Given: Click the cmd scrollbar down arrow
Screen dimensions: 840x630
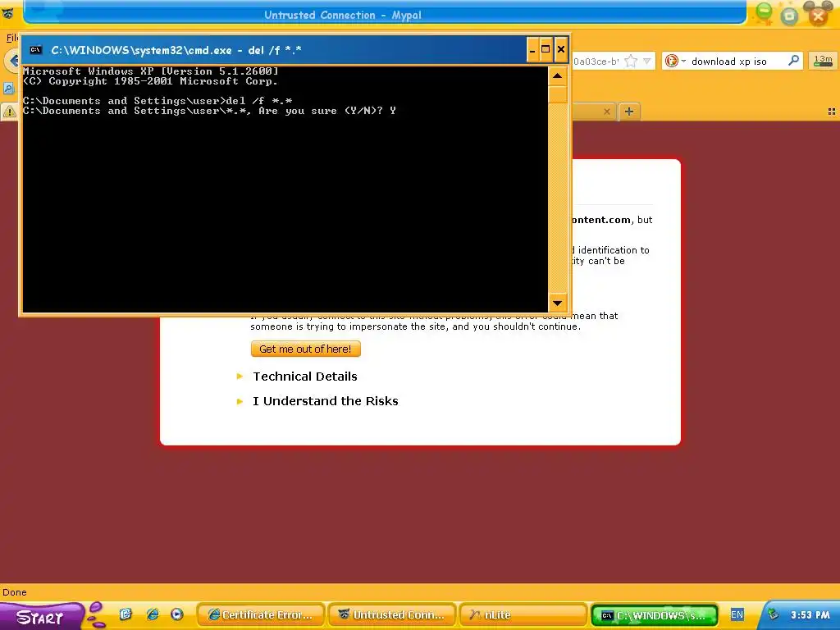Looking at the screenshot, I should (557, 304).
